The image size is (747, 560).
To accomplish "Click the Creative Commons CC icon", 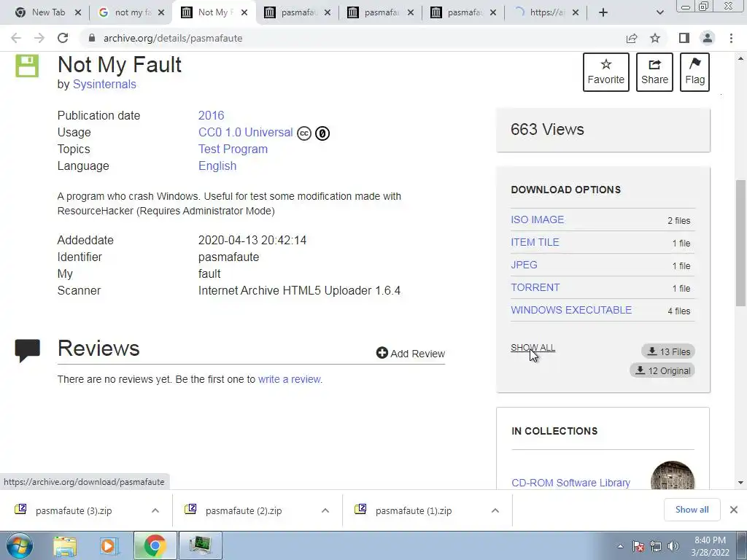I will pyautogui.click(x=304, y=133).
